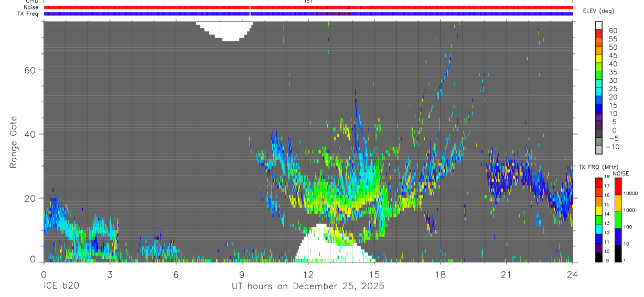Pick the red top segment of NOISE scale

point(618,186)
